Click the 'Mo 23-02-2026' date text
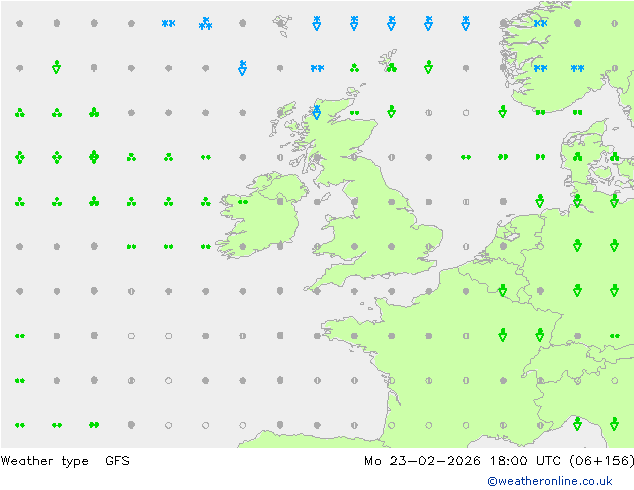Screen dimensions: 634x490 422,460
